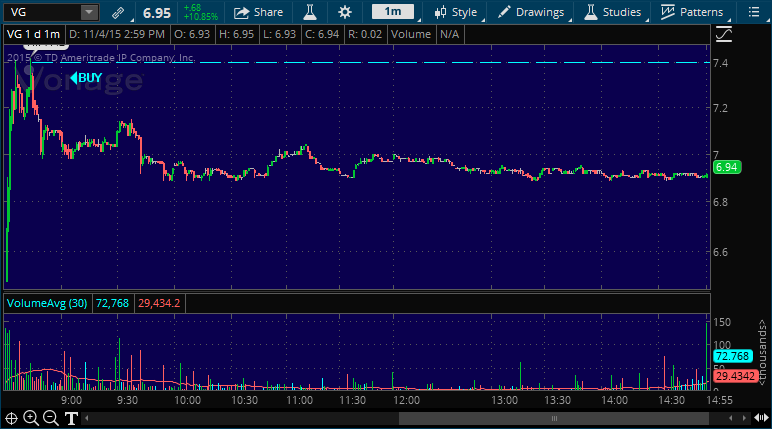Click the 13:30 time axis label
The height and width of the screenshot is (429, 772).
pyautogui.click(x=557, y=400)
